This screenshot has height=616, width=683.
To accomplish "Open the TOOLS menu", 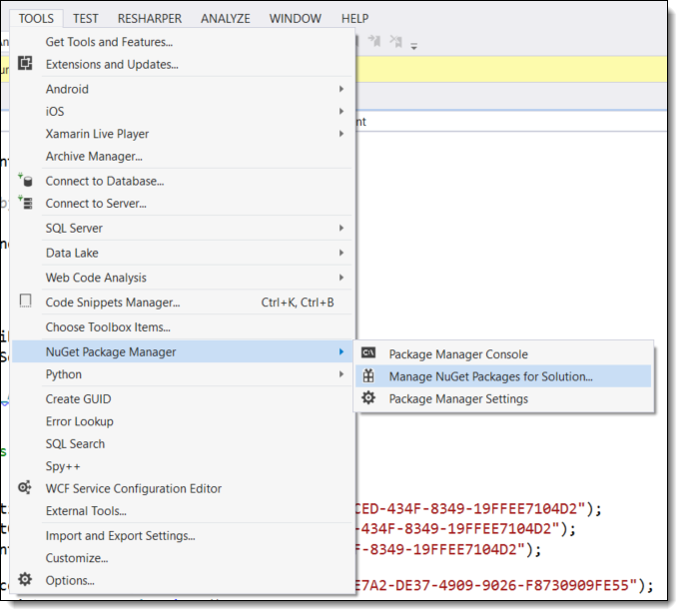I will tap(36, 18).
